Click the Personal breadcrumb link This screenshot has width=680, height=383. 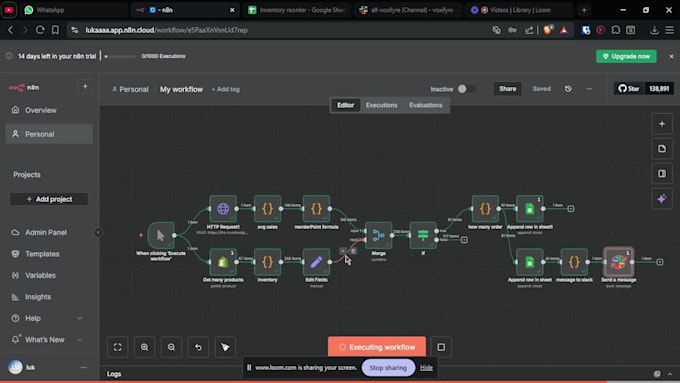tap(130, 89)
